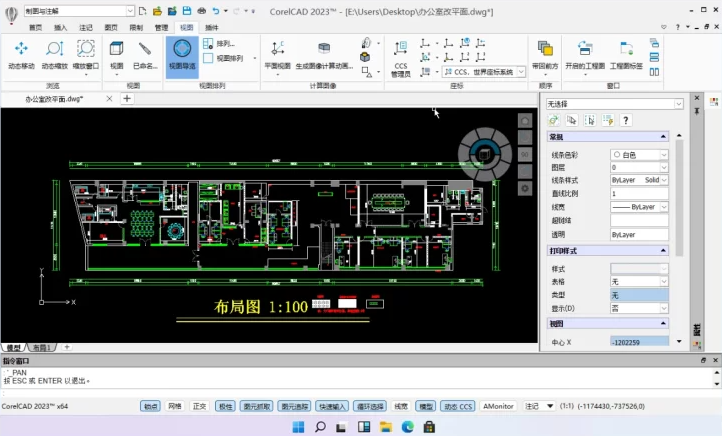Toggle the 极性 polar status button
Screen dimensions: 722x436
pos(225,406)
